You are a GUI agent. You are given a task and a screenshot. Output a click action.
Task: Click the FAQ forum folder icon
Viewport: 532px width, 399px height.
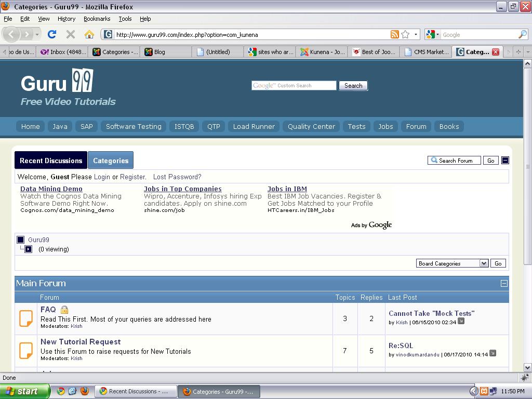click(x=26, y=318)
